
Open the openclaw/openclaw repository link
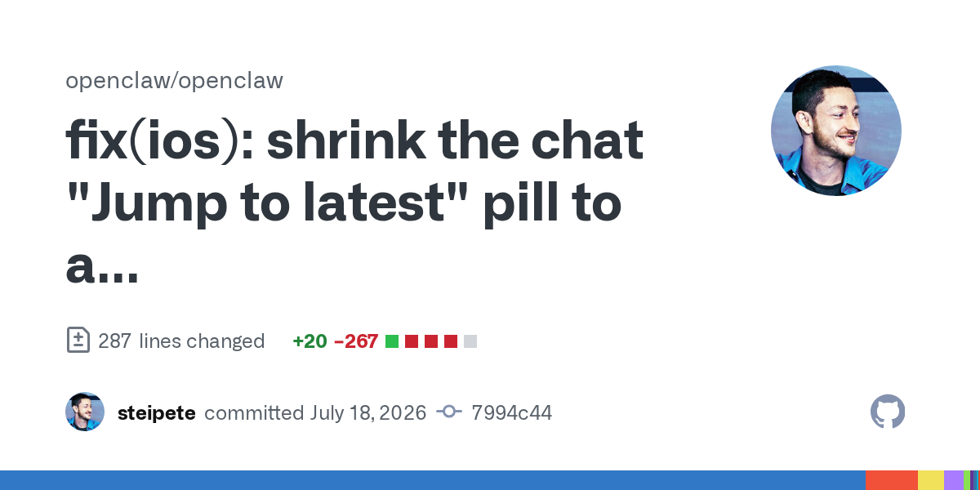point(174,81)
